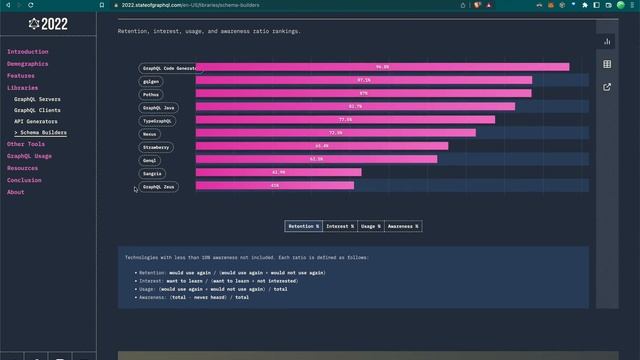Screen dimensions: 640x360
Task: Click the GraphQL Java label pill
Action: 159,108
